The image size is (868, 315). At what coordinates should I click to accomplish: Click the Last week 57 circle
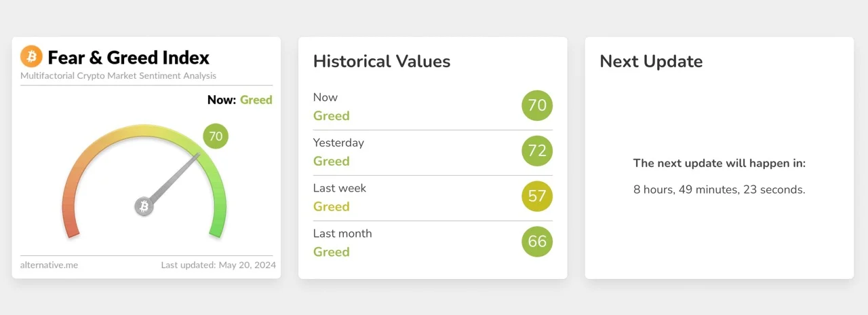coord(537,196)
